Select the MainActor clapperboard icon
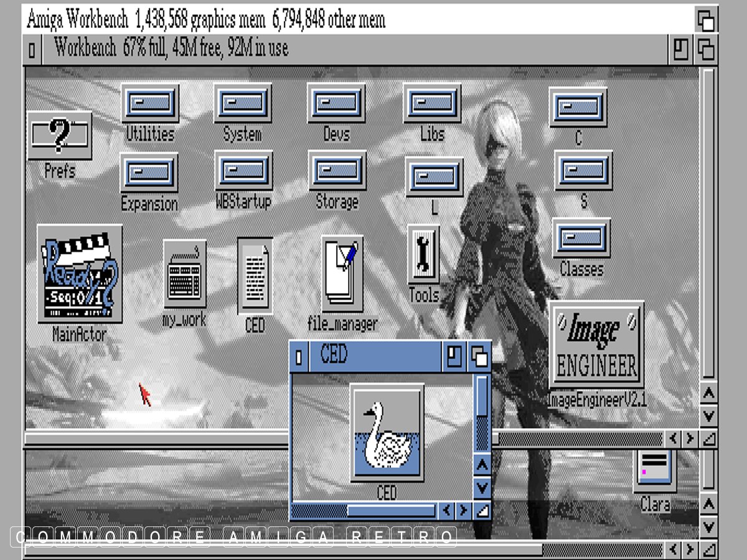747x560 pixels. tap(80, 274)
